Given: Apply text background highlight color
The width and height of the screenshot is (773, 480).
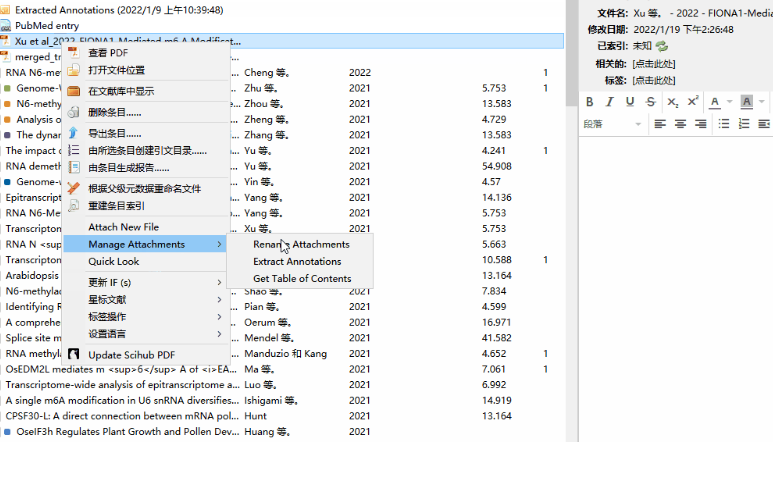Looking at the screenshot, I should click(x=746, y=102).
